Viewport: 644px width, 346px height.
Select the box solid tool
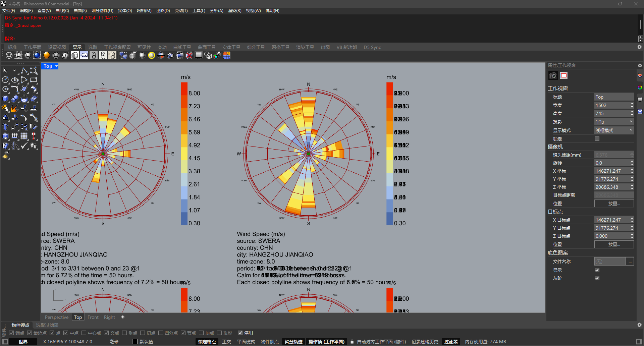pos(5,99)
